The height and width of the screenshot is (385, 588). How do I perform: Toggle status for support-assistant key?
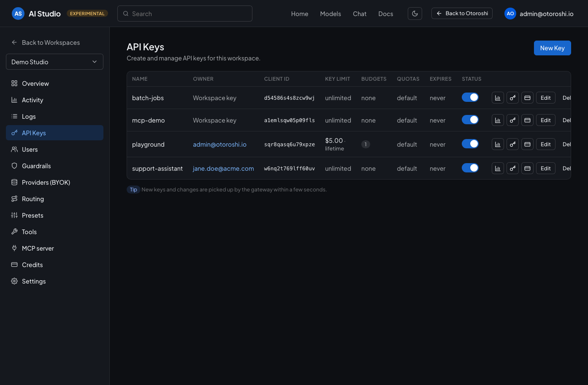[470, 168]
